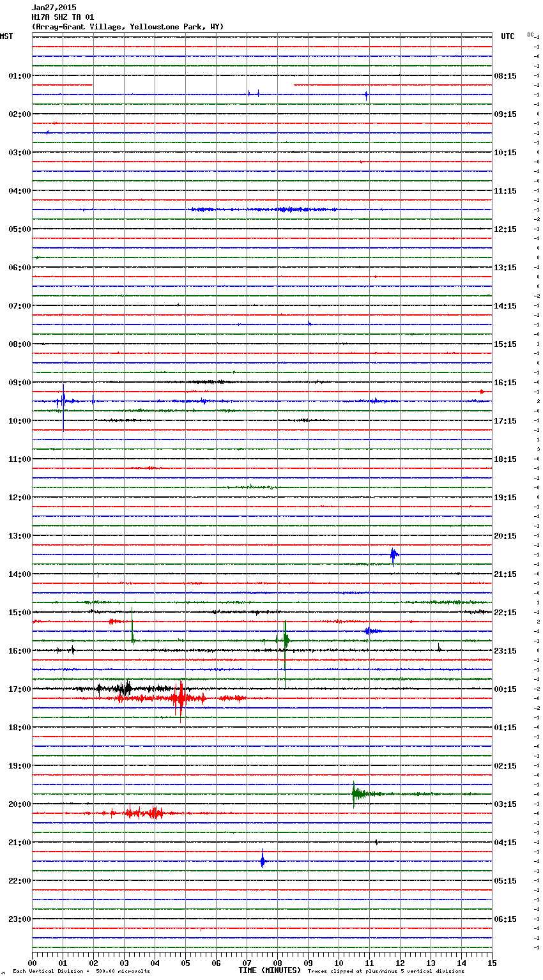This screenshot has height=980, width=543.
Task: Select the 04:00 MST row label
Action: pyautogui.click(x=20, y=191)
